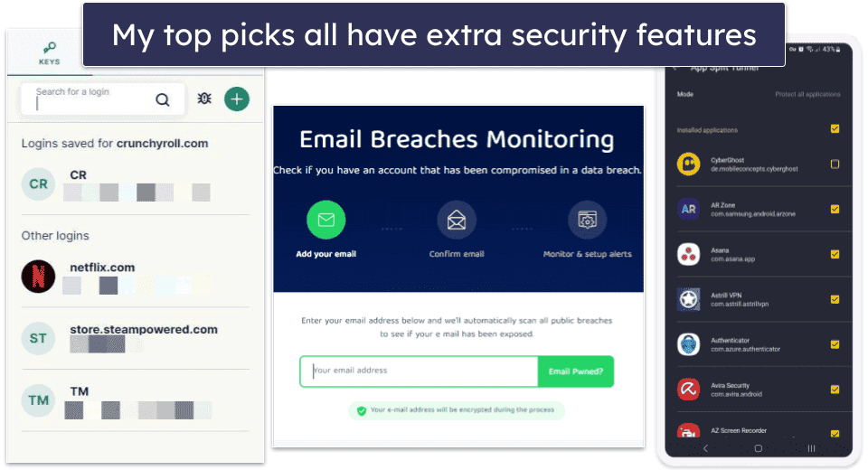The image size is (868, 470).
Task: Uncheck the Asana app checkbox
Action: click(835, 255)
